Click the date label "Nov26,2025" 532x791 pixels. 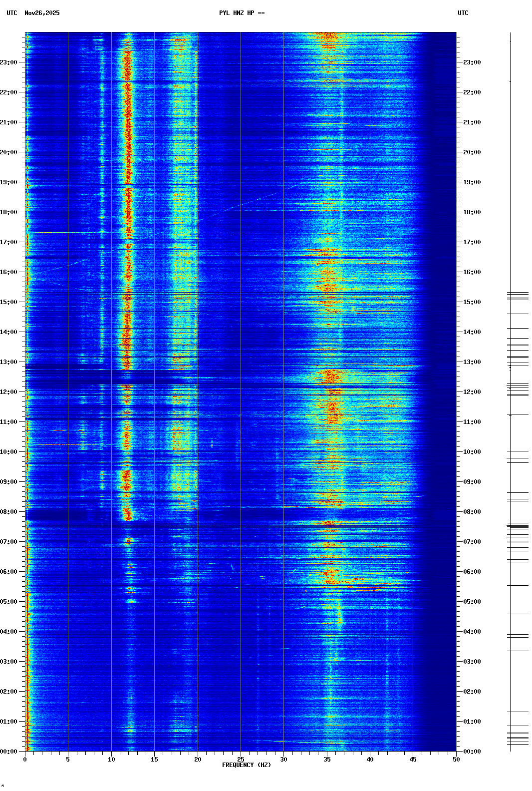point(42,13)
